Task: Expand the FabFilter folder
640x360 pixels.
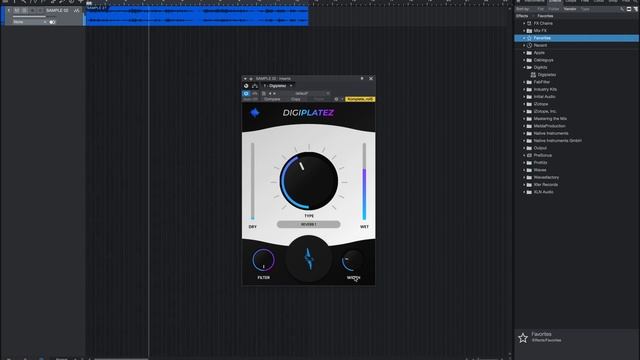Action: coord(524,82)
